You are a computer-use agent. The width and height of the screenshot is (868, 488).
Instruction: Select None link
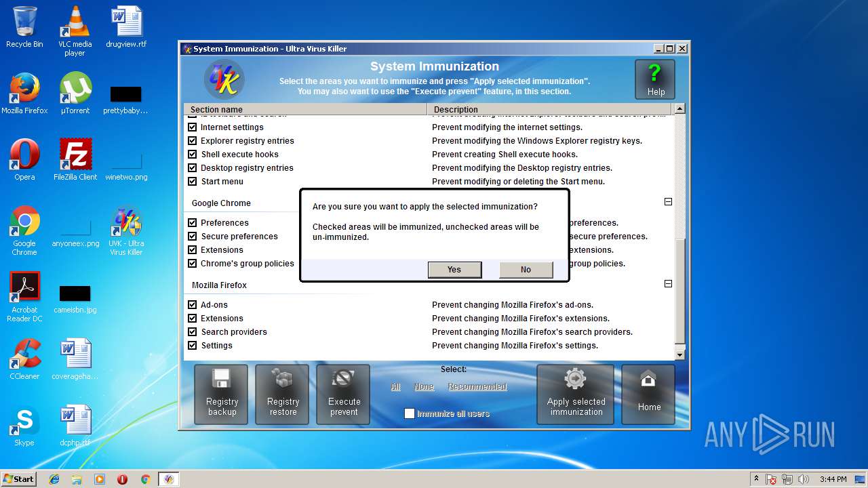pyautogui.click(x=424, y=386)
